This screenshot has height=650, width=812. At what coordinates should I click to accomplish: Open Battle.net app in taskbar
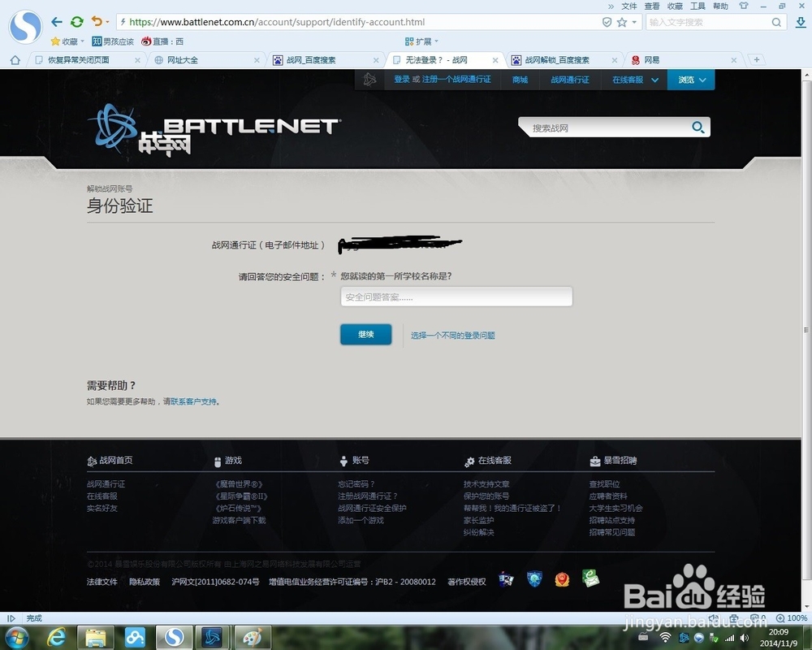point(212,638)
